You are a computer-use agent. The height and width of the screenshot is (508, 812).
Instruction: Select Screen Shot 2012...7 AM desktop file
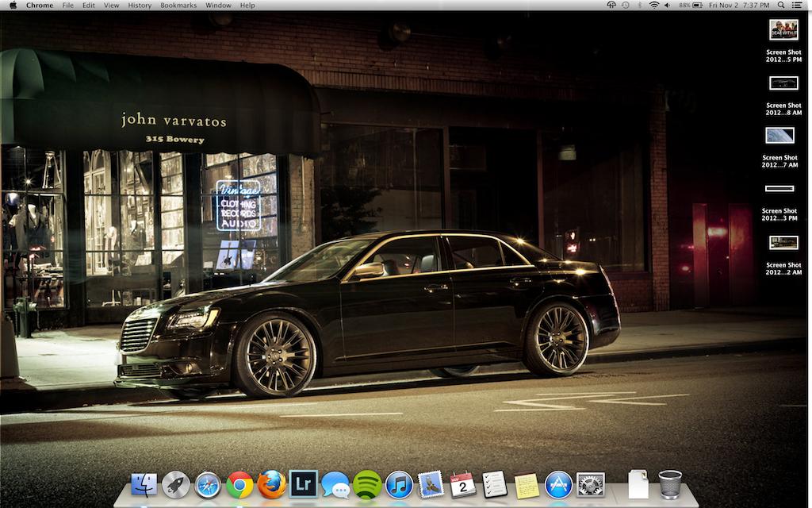[780, 148]
